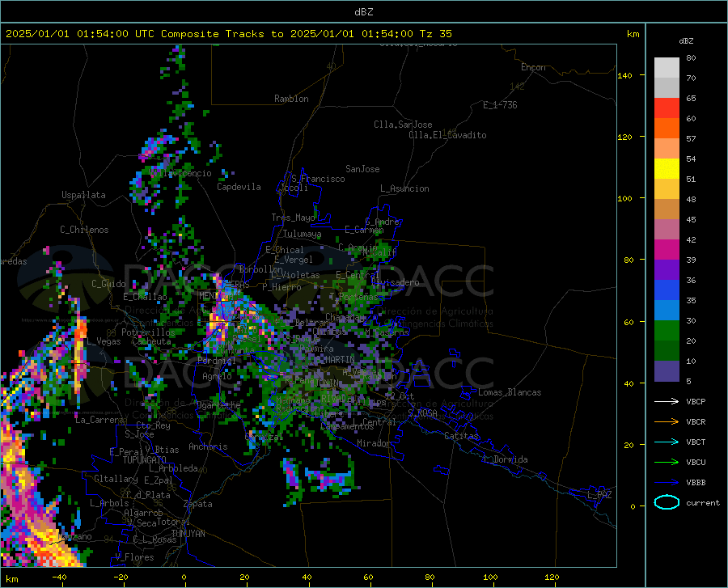Viewport: 728px width, 588px height.
Task: Click the '-20' tick on the horizontal axis
Action: [x=121, y=577]
